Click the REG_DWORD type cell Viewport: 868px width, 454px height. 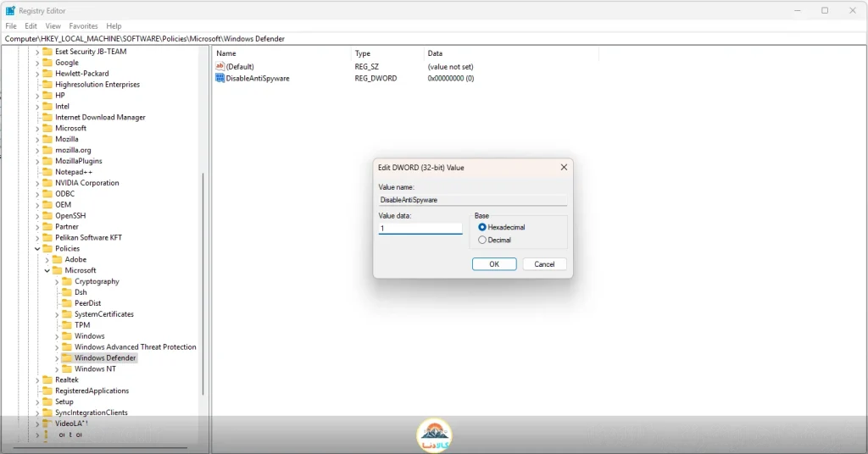[376, 79]
